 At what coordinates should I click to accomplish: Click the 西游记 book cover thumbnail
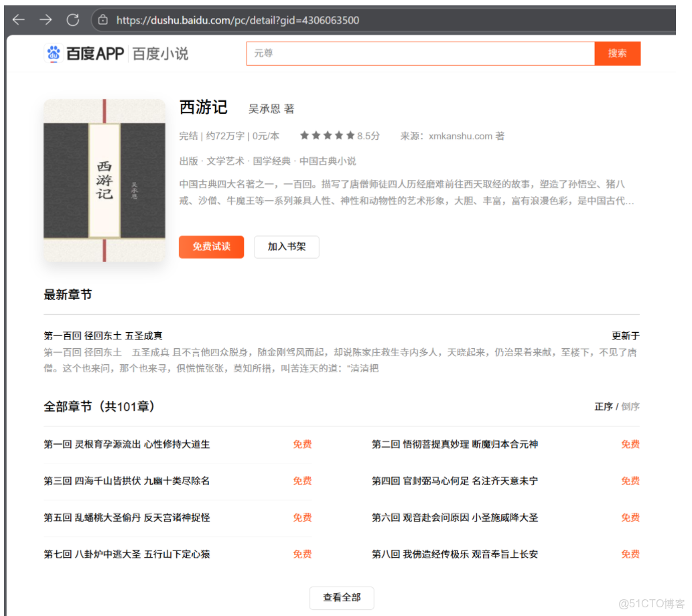pos(103,181)
